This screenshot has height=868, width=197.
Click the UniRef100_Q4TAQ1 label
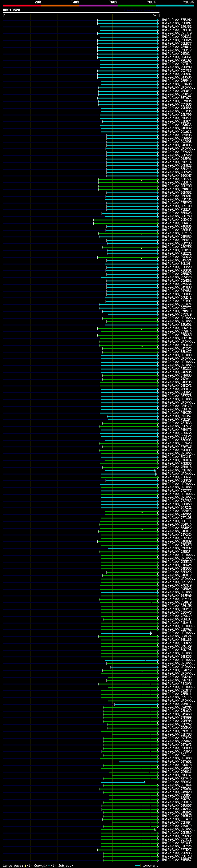pyautogui.click(x=176, y=761)
